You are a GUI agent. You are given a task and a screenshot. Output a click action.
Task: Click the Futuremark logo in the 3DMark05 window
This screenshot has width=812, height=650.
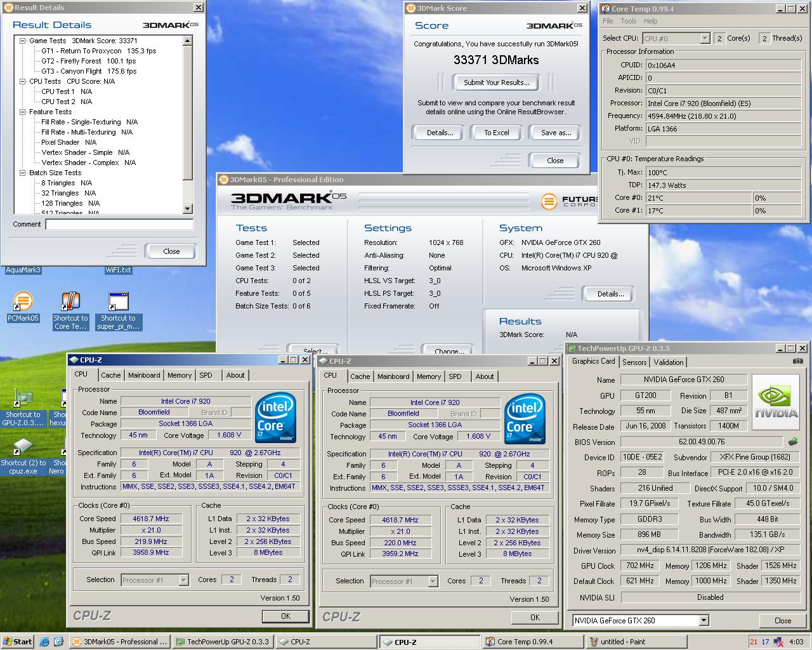point(570,201)
